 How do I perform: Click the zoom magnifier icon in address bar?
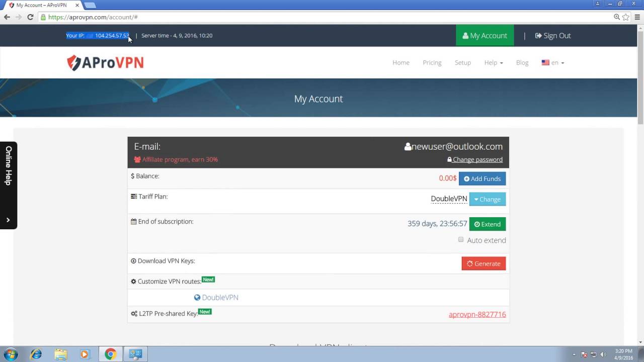[x=617, y=17]
